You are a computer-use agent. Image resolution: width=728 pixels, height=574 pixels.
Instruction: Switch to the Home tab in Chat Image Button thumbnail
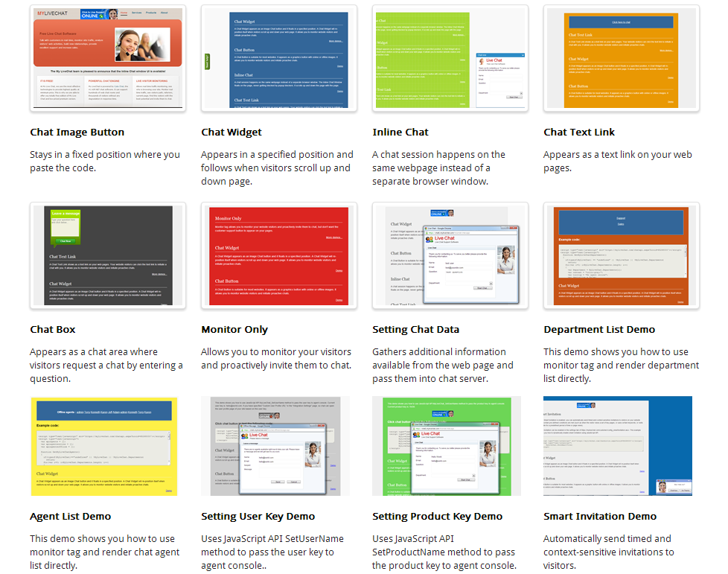[x=124, y=13]
